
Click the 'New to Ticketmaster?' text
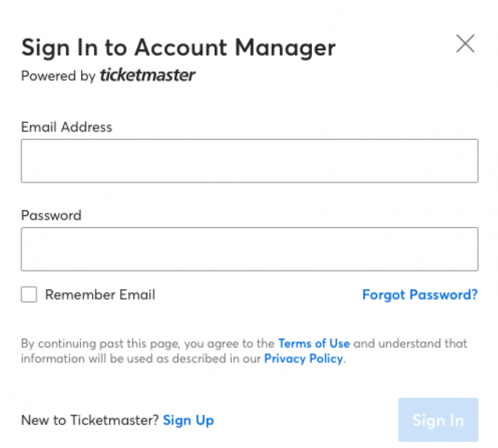point(90,420)
